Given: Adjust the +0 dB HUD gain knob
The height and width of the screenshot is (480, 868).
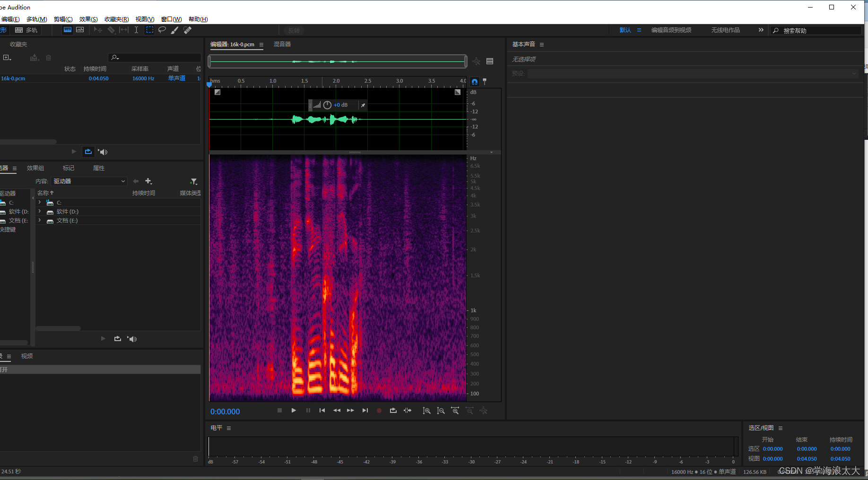Looking at the screenshot, I should (327, 105).
